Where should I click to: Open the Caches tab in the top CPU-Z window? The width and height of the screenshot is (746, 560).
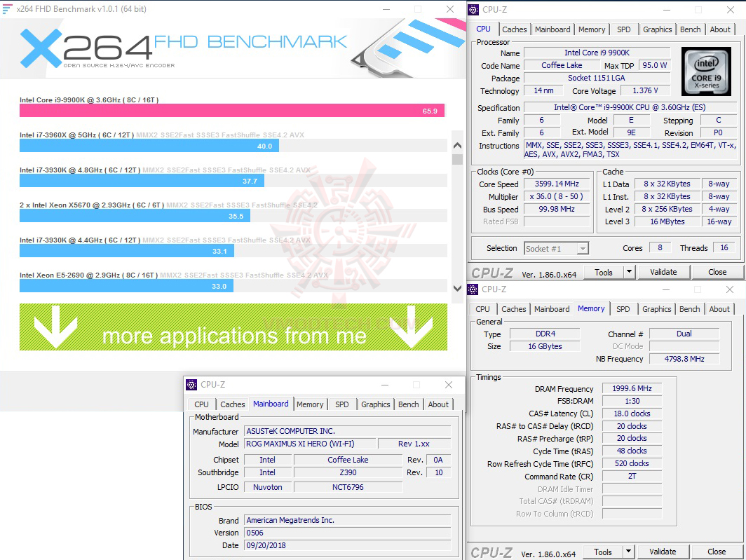click(515, 29)
